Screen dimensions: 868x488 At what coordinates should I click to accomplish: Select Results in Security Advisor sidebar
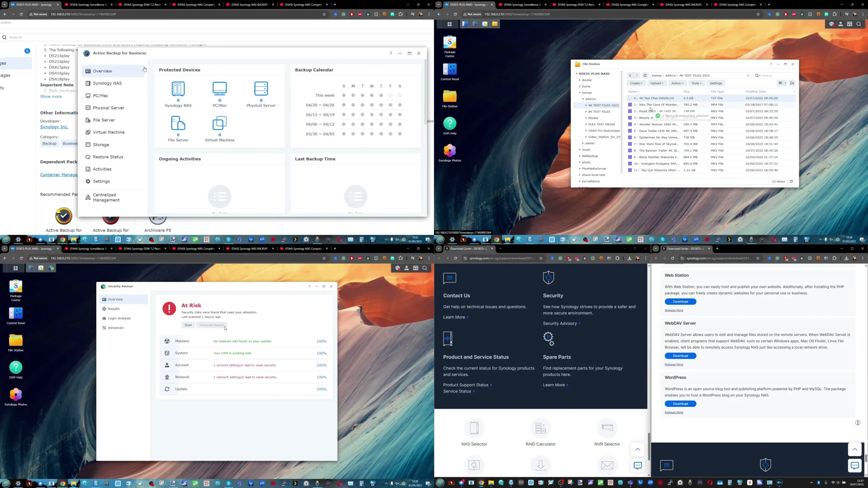click(123, 309)
